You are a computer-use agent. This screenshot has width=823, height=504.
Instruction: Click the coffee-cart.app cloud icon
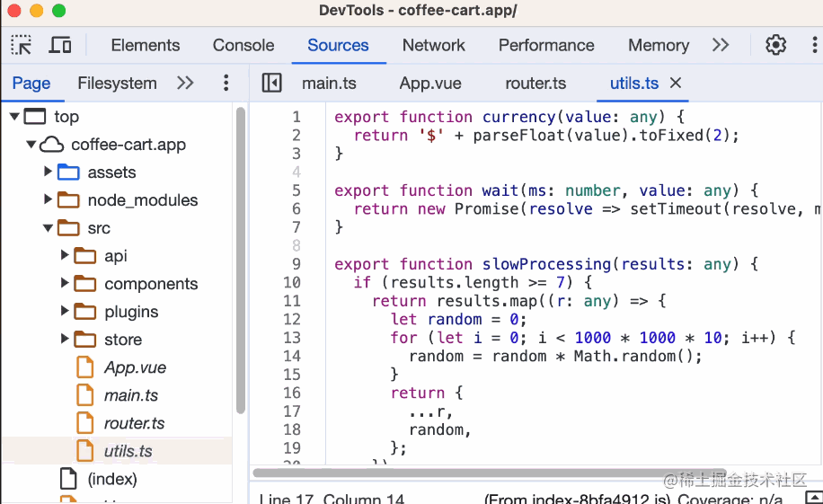[52, 144]
